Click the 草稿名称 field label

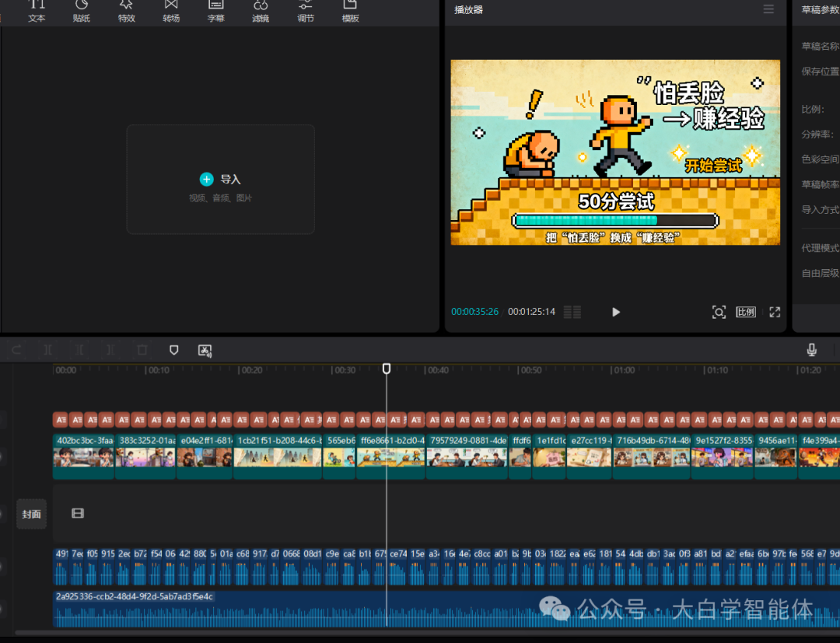click(x=821, y=46)
